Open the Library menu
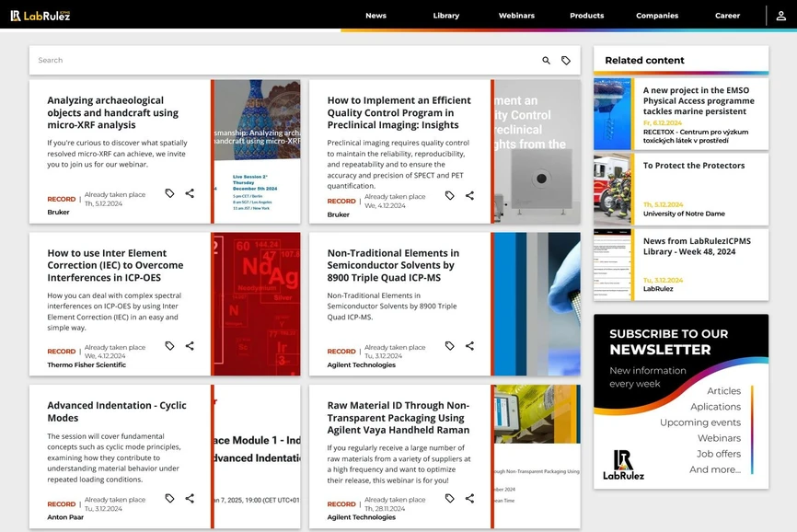The image size is (797, 532). tap(446, 16)
